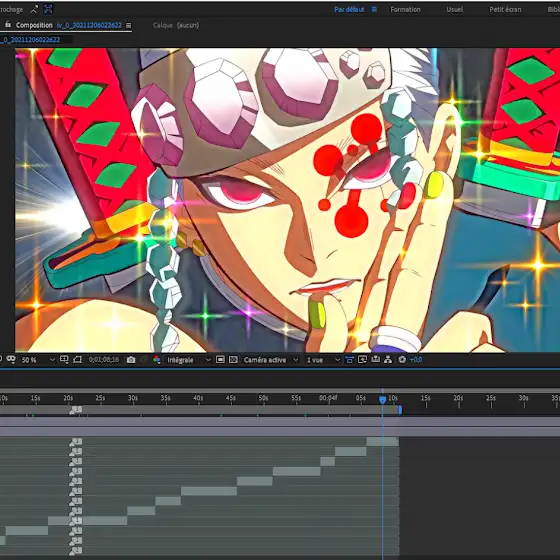Toggle the Composition viewer lock icon

(x=8, y=25)
